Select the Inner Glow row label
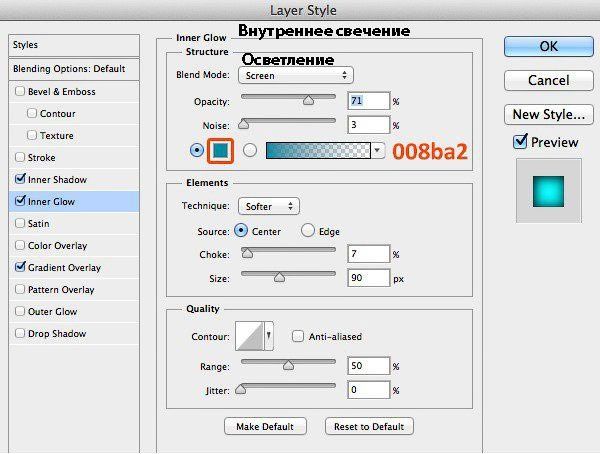Screen dimensions: 600x454 [51, 201]
